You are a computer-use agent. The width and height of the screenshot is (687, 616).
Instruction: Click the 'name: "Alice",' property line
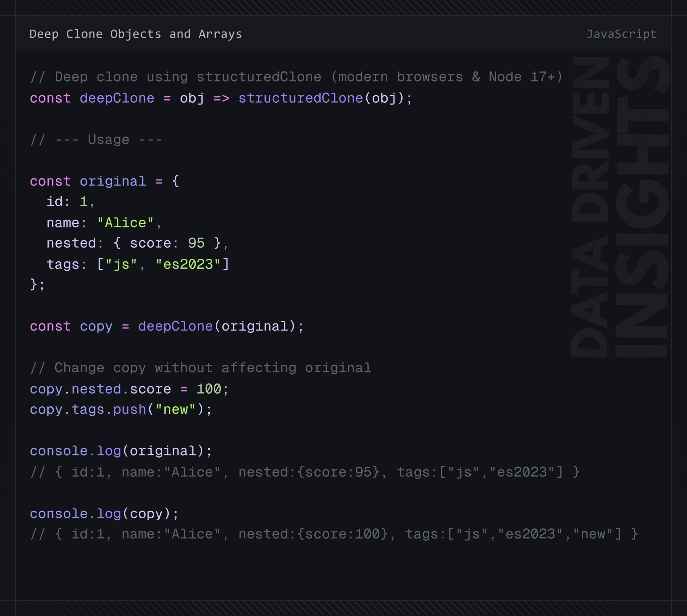click(104, 223)
